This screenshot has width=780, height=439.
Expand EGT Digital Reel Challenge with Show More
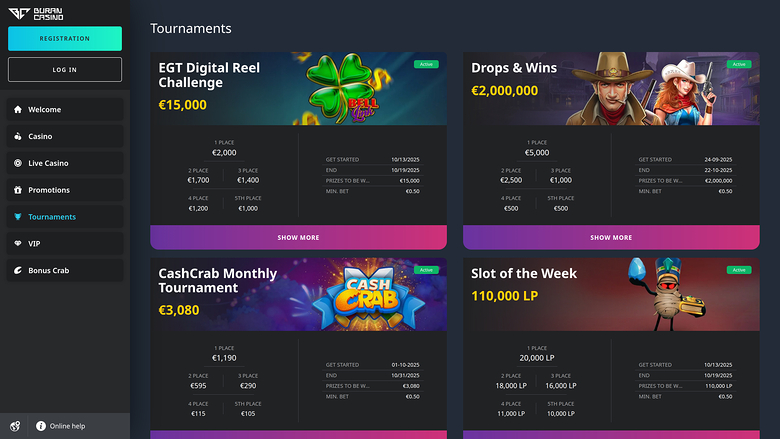pos(298,238)
